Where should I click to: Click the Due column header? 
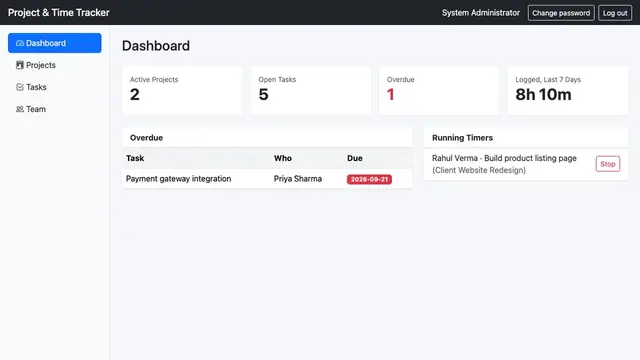pos(355,158)
